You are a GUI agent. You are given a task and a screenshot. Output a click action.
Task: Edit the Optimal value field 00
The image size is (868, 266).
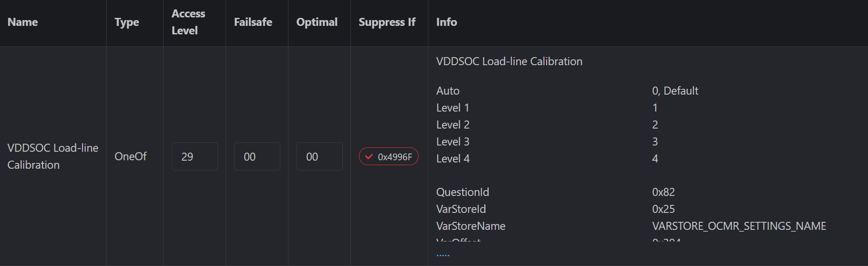pyautogui.click(x=320, y=156)
